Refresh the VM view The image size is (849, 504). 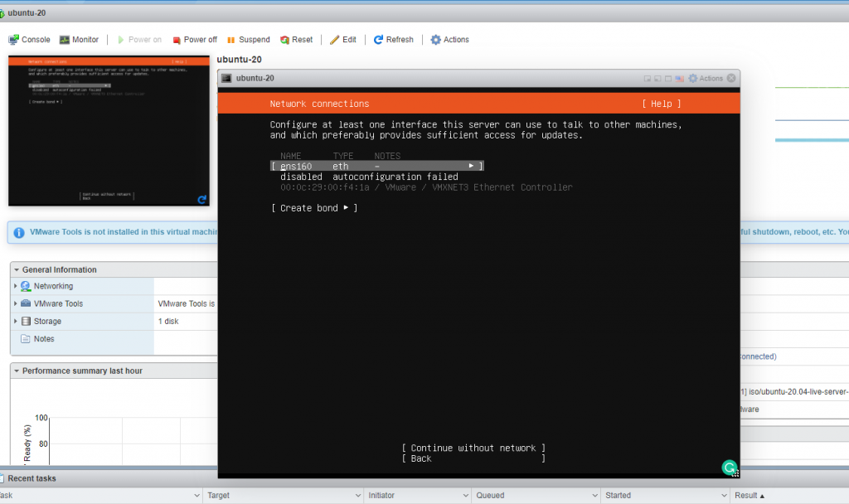(x=393, y=39)
